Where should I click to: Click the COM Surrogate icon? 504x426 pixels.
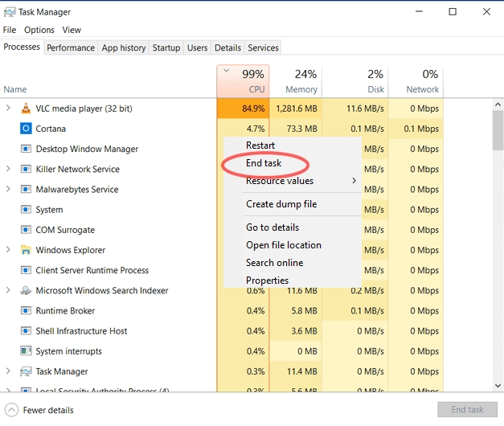point(26,230)
